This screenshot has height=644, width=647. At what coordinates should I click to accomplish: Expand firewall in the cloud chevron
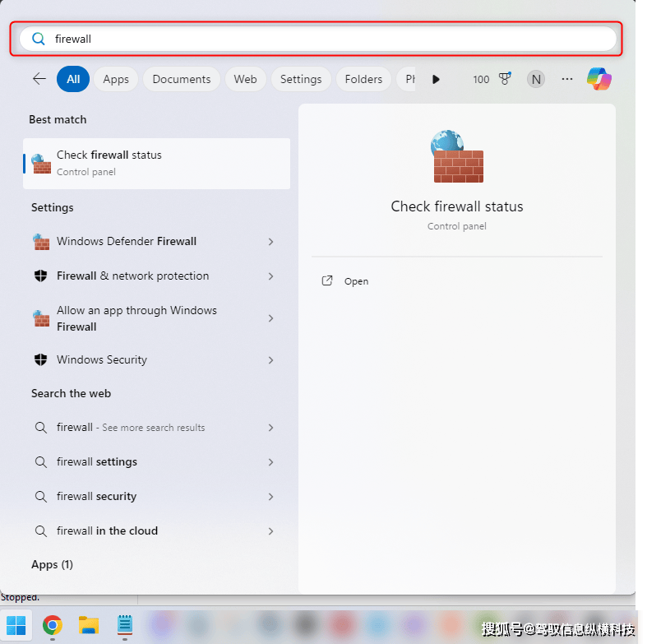pyautogui.click(x=270, y=530)
